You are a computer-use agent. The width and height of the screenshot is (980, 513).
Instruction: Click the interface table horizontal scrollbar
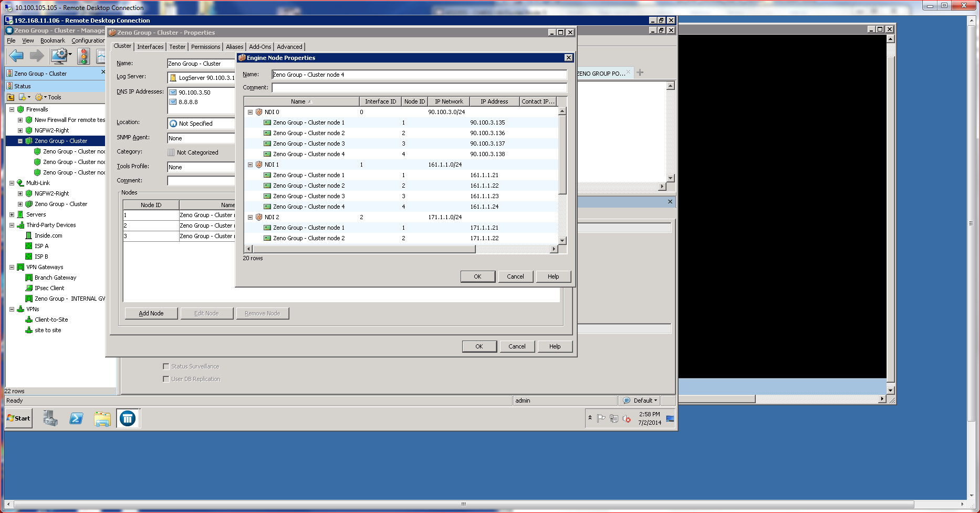click(x=364, y=249)
